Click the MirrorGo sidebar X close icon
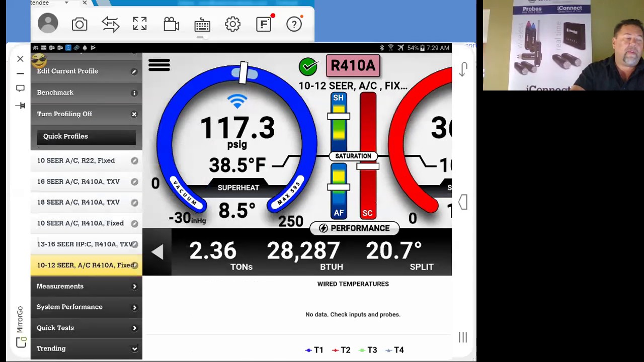 point(20,59)
